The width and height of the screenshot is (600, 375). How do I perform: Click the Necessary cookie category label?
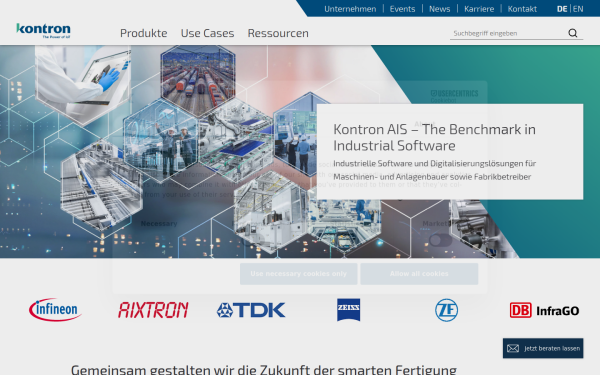pos(159,223)
